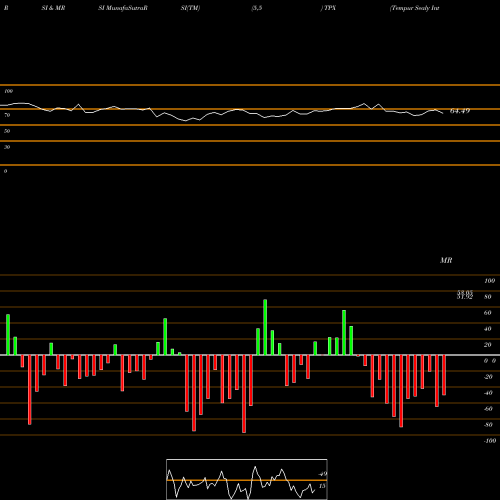Click the RSI value label 64.49
The width and height of the screenshot is (500, 500).
click(460, 111)
